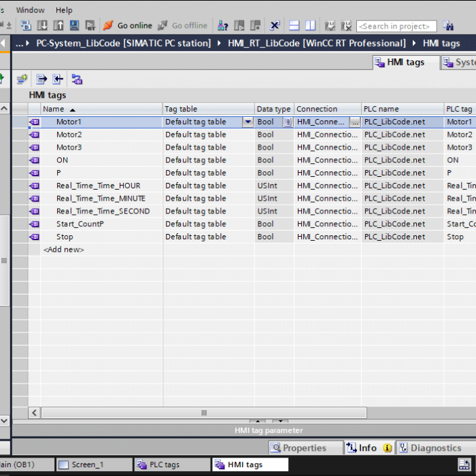476x476 pixels.
Task: Open Accessible devices icon
Action: click(x=222, y=26)
